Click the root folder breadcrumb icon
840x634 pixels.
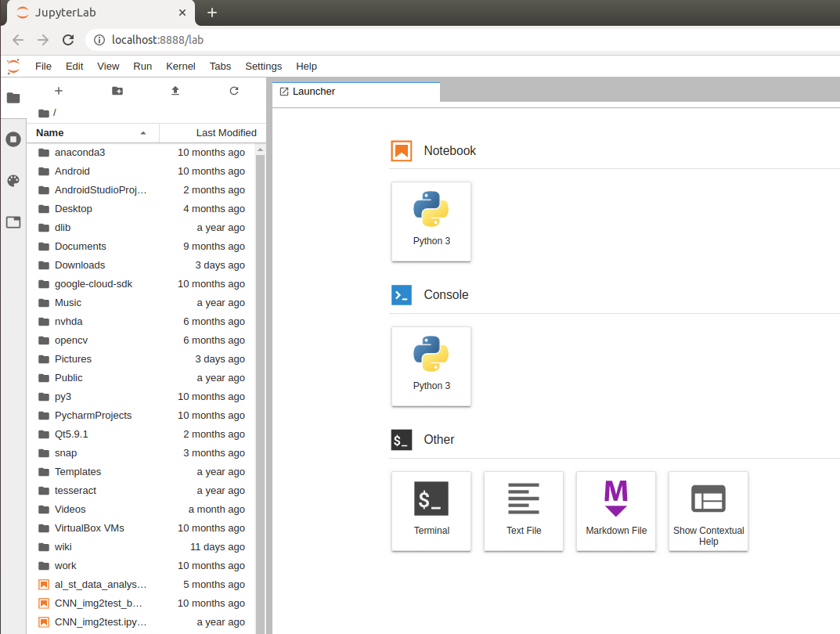point(44,113)
